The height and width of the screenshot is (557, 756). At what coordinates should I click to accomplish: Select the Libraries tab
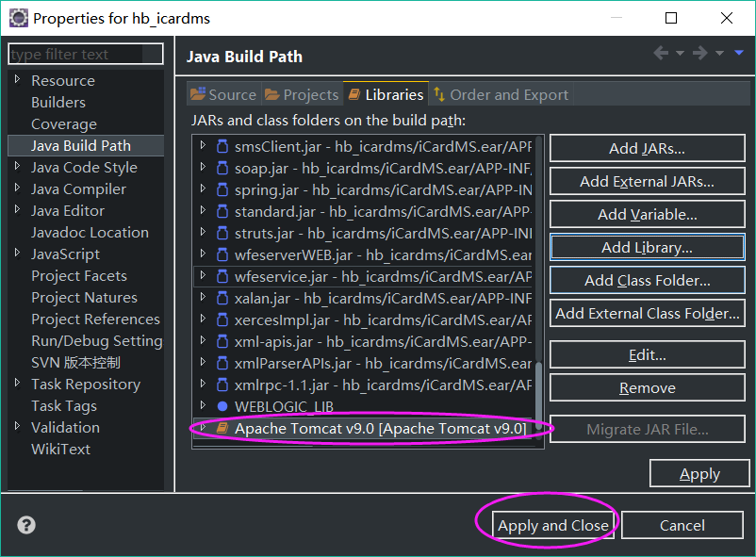pos(386,94)
